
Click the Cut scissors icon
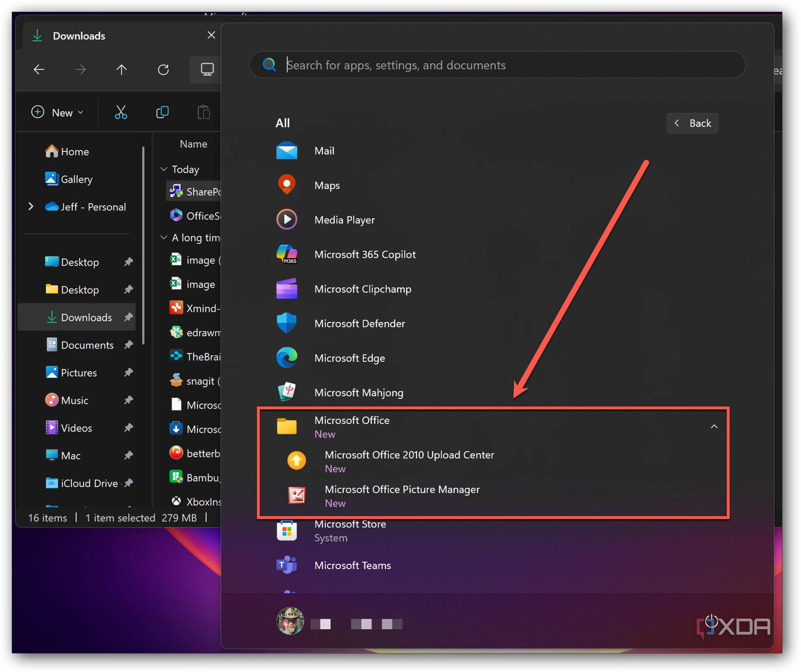tap(121, 112)
